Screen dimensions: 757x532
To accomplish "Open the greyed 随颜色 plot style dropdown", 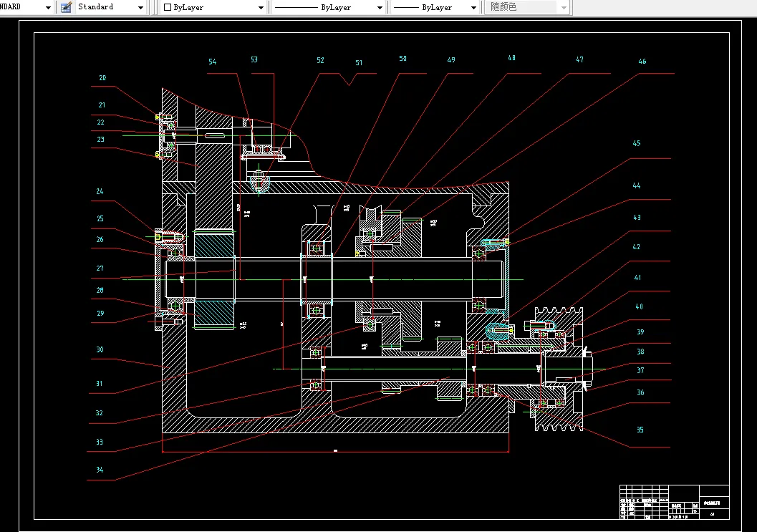I will (528, 7).
